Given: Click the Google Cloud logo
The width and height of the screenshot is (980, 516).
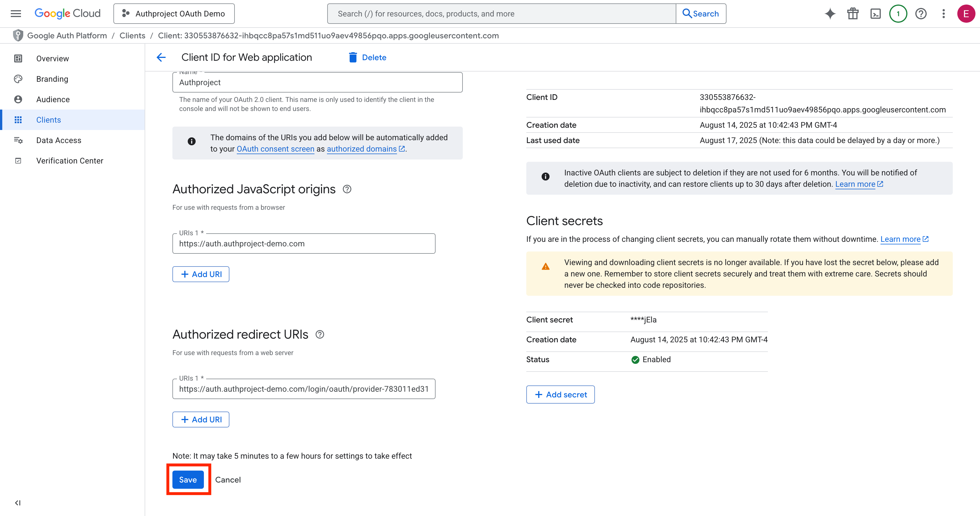Looking at the screenshot, I should tap(67, 14).
